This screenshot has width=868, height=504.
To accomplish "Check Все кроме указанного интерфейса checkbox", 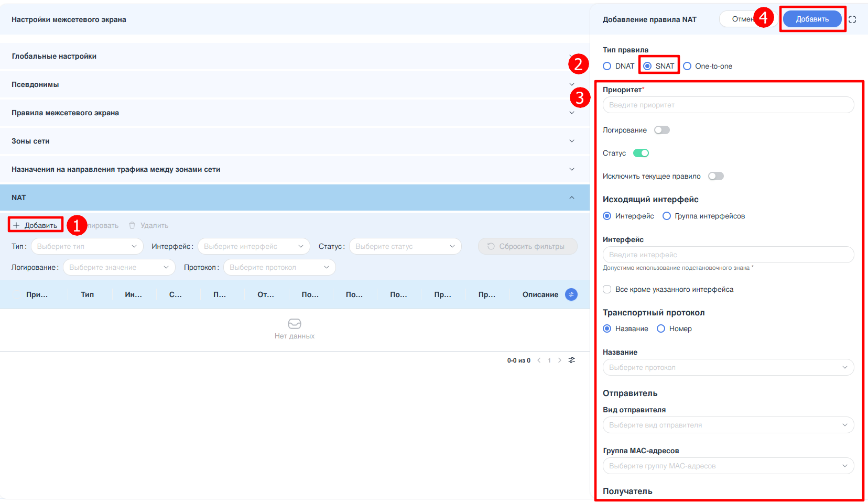I will 607,289.
